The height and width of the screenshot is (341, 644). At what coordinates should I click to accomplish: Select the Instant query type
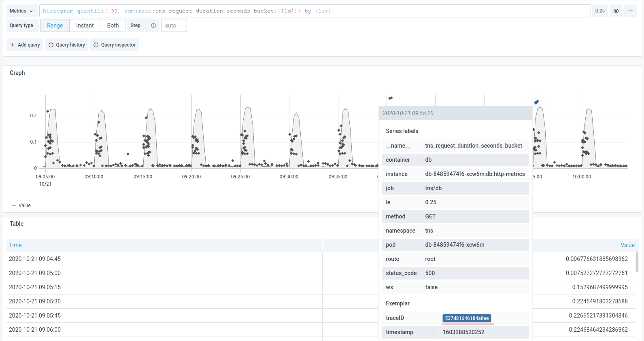click(x=85, y=25)
